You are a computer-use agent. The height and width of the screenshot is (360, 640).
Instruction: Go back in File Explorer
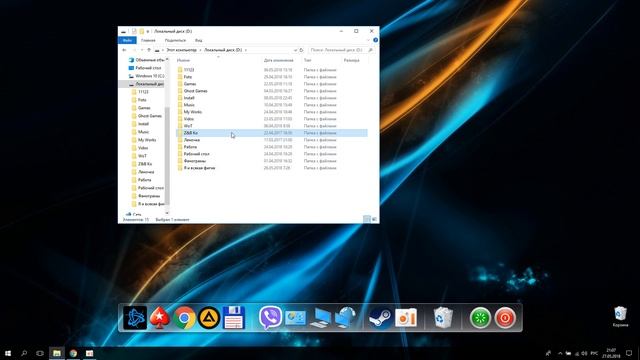124,50
